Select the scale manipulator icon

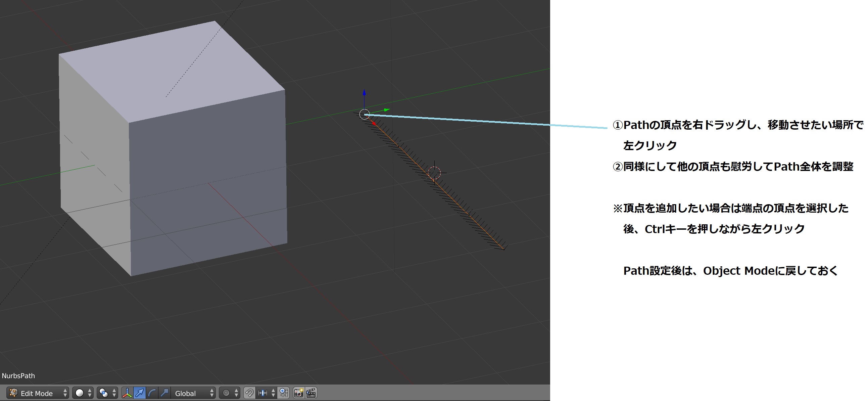click(164, 393)
